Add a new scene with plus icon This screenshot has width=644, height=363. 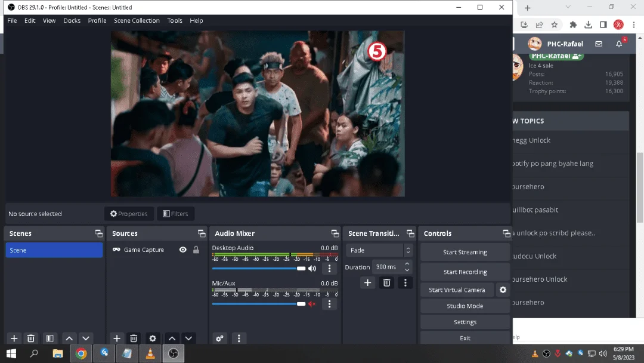coord(14,339)
